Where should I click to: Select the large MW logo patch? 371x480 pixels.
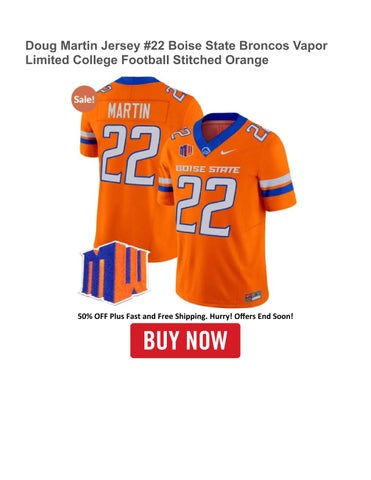[115, 272]
